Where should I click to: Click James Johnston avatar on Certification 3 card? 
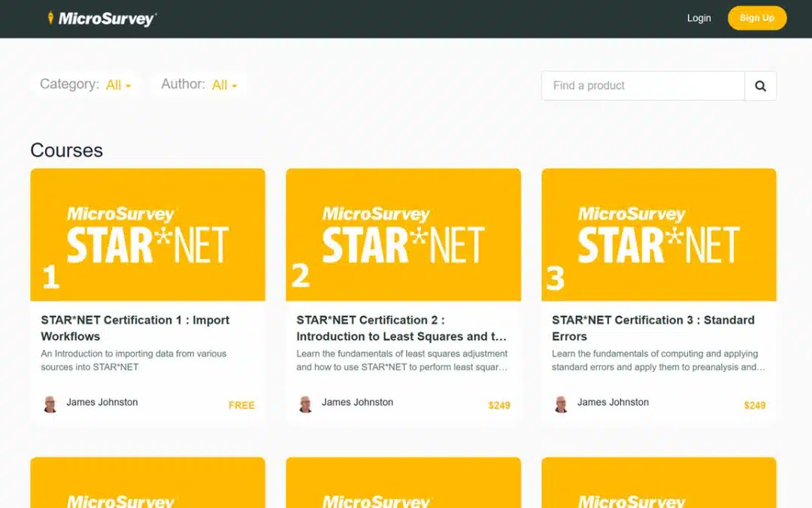[x=562, y=404]
